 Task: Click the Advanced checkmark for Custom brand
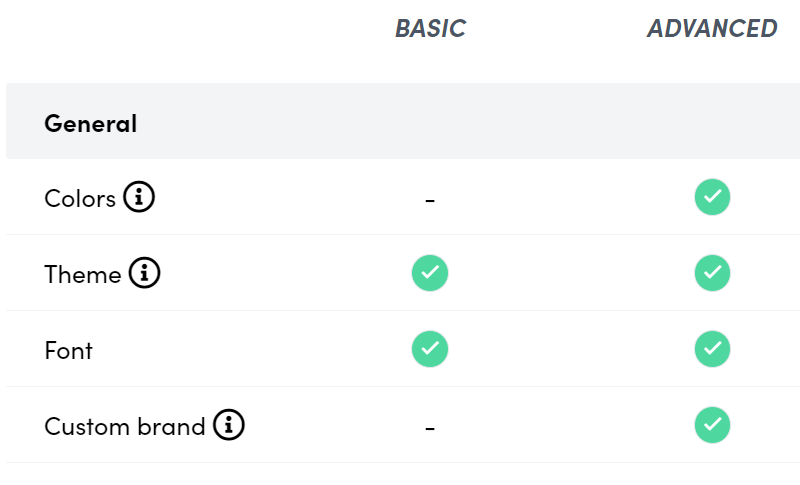(712, 425)
